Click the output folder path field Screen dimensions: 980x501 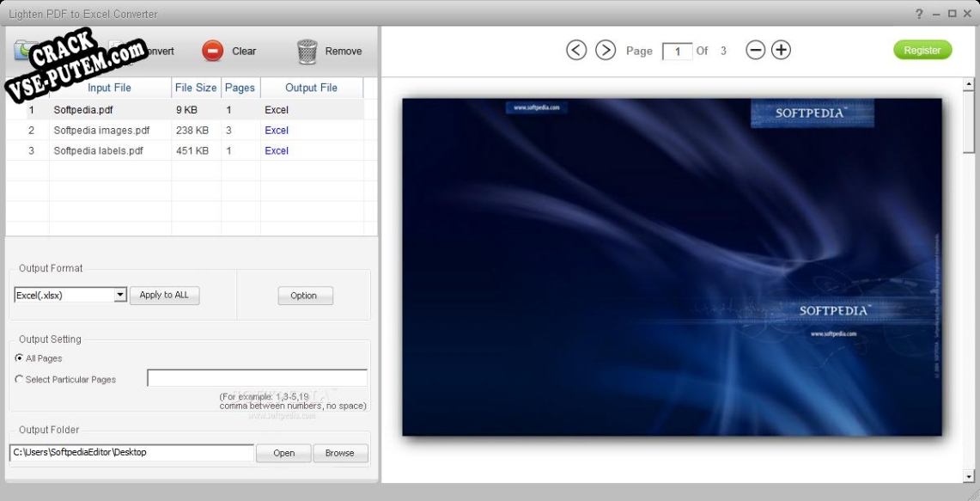[132, 452]
